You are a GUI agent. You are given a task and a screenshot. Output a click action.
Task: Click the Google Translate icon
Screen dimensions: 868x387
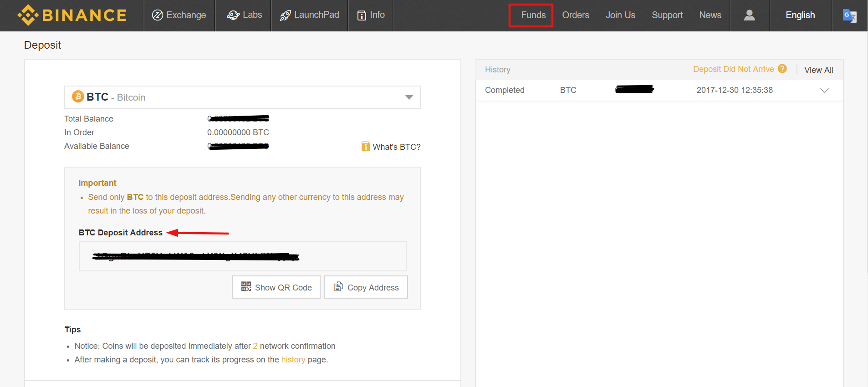tap(849, 16)
